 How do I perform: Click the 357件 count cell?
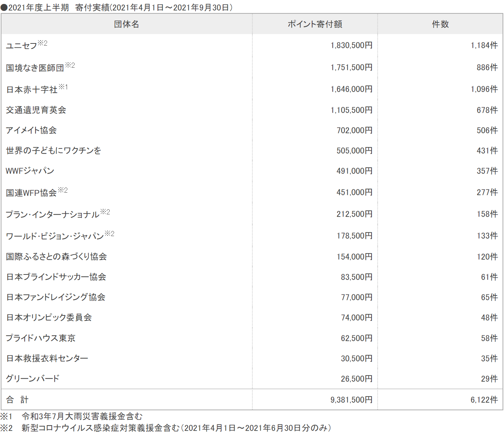pos(487,171)
